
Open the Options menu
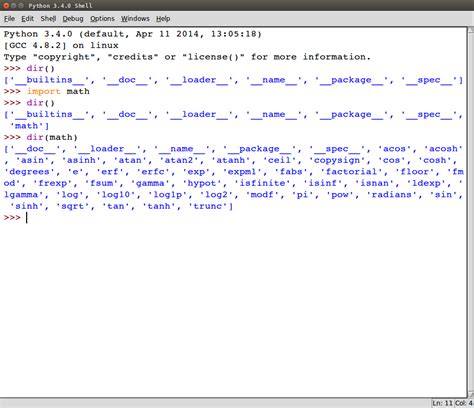pyautogui.click(x=102, y=19)
